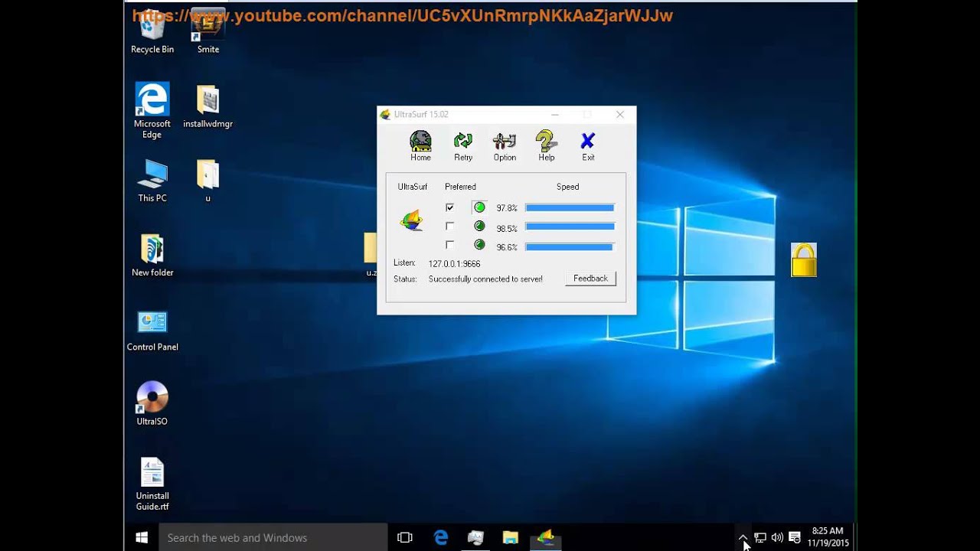Click the Feedback button

[x=590, y=279]
